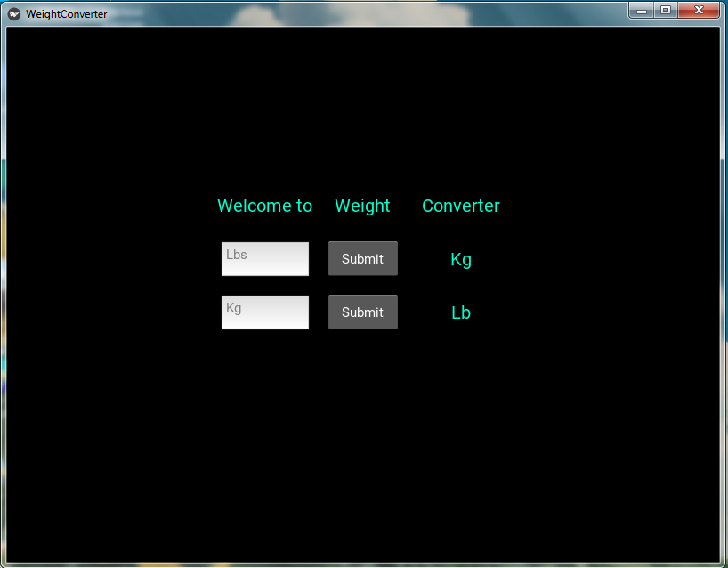Screen dimensions: 728x568
Task: Click the Weight heading text
Action: point(362,206)
